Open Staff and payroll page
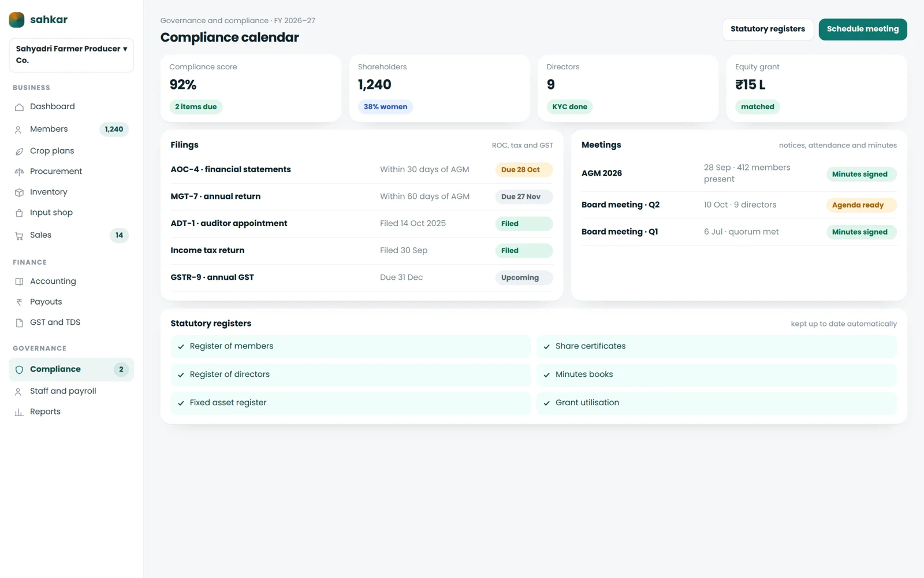924x578 pixels. pos(72,391)
